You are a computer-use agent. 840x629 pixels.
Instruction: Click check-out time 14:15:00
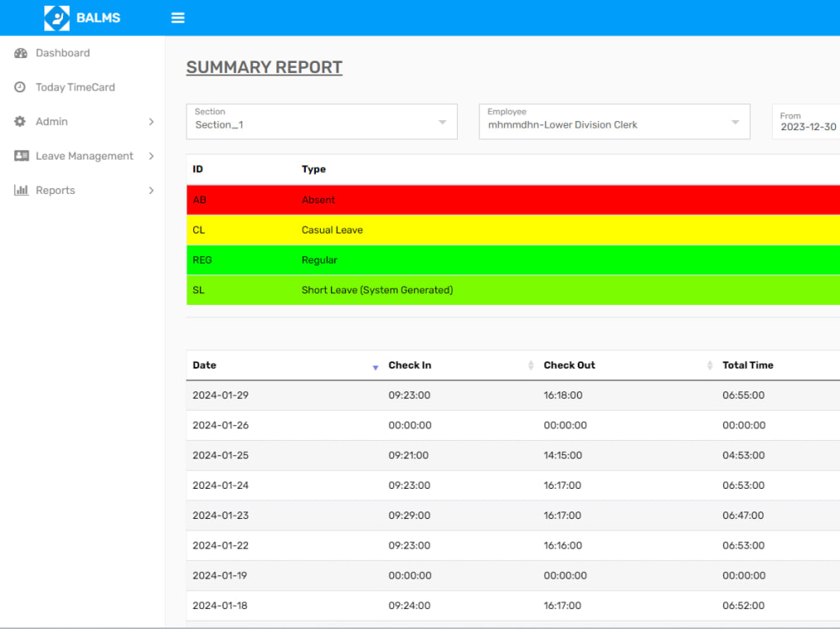(x=563, y=455)
